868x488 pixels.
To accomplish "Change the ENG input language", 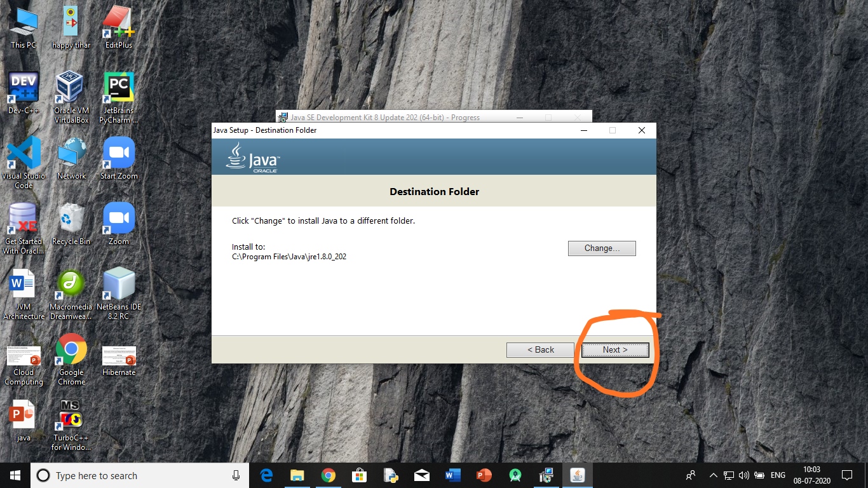I will click(x=778, y=475).
